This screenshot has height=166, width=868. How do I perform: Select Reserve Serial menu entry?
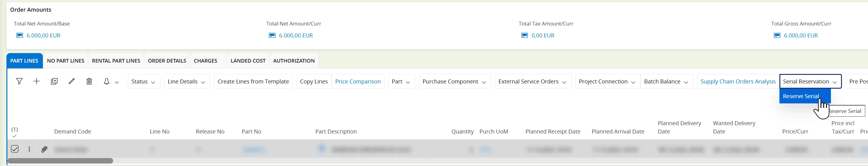(x=801, y=96)
